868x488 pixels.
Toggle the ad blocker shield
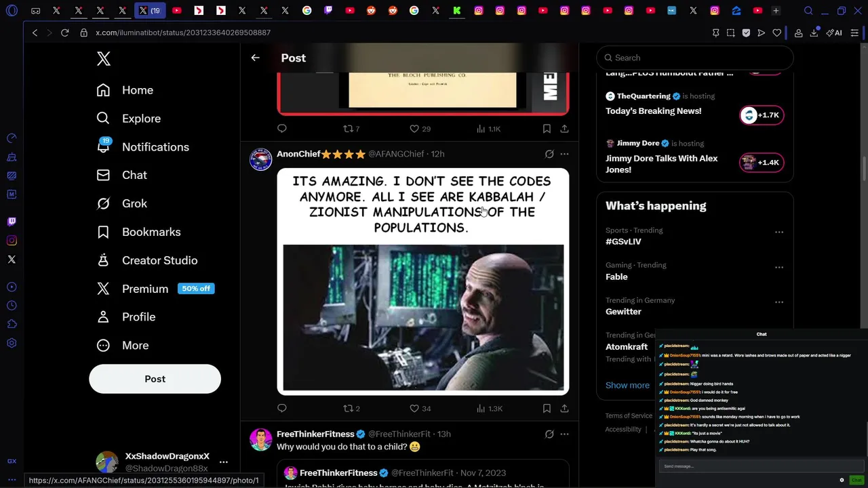click(746, 33)
